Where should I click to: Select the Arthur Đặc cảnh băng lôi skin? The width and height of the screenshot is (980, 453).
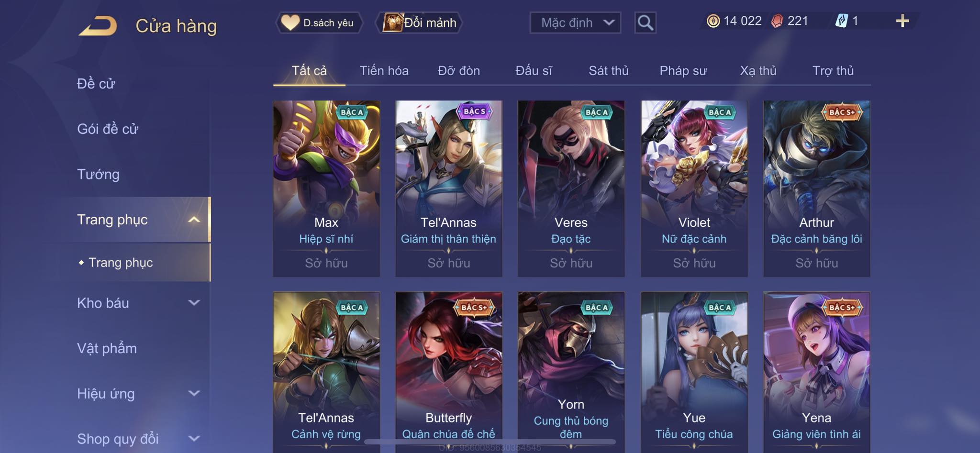pyautogui.click(x=816, y=188)
